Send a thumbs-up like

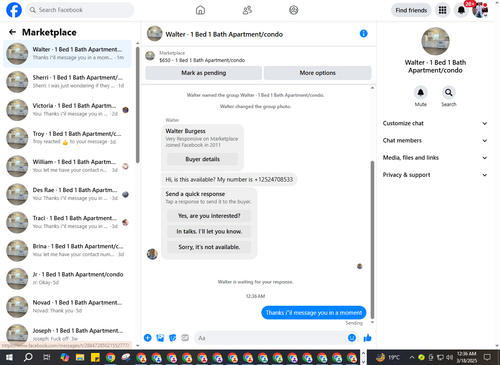click(x=368, y=338)
